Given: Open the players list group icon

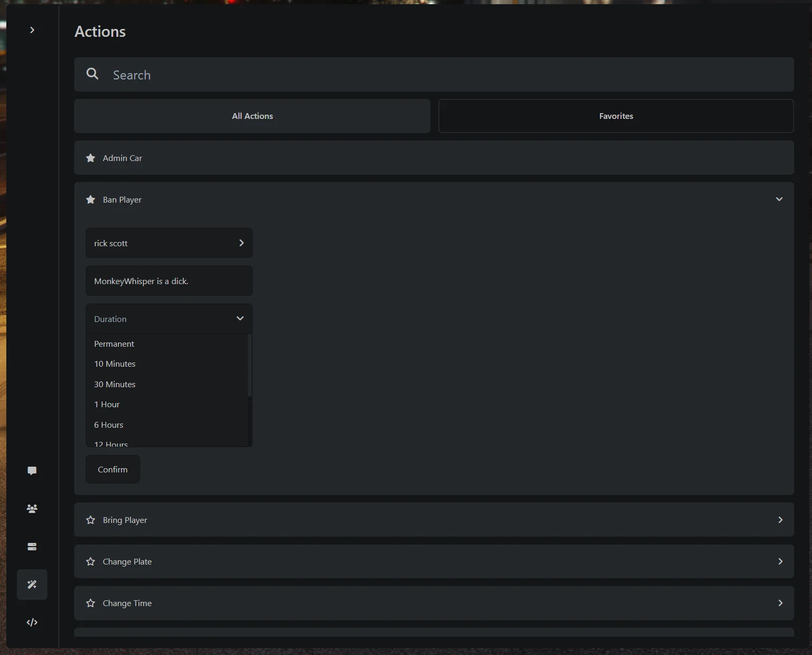Looking at the screenshot, I should [x=32, y=509].
